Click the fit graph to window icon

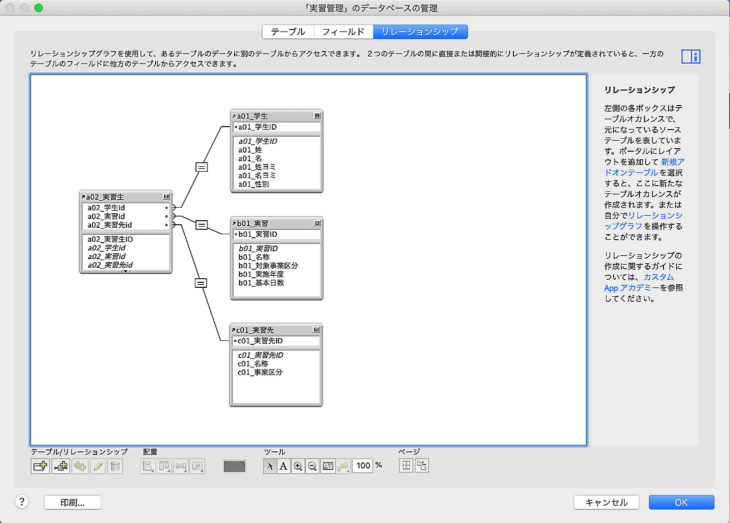point(328,466)
